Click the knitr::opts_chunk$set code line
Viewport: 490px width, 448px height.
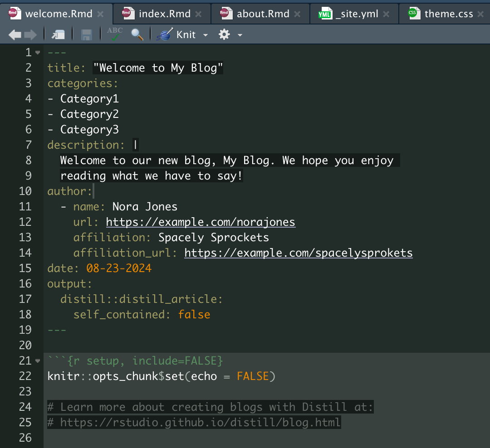pos(161,376)
